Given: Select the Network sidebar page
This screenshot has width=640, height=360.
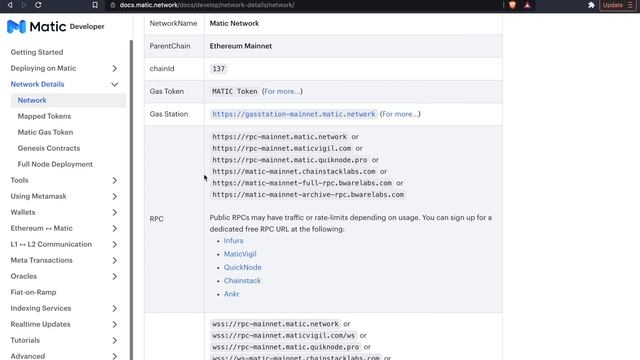Looking at the screenshot, I should pyautogui.click(x=68, y=100).
